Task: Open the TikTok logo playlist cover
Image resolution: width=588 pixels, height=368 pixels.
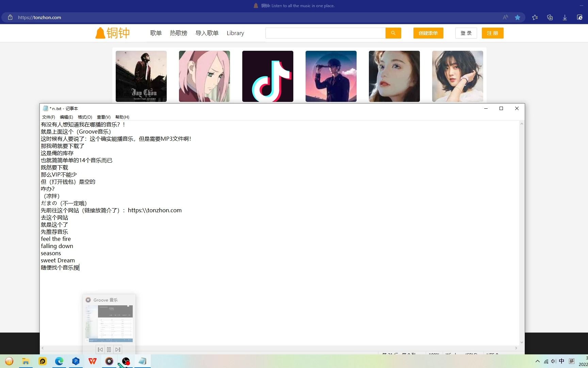Action: pyautogui.click(x=268, y=76)
